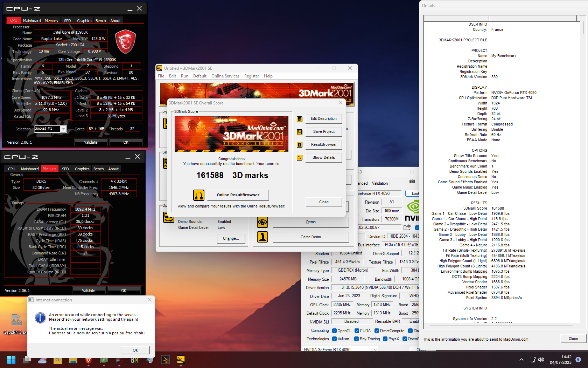Viewport: 588px width, 368px height.
Task: Open Graphics tab in bottom CPU-Z
Action: 82,169
